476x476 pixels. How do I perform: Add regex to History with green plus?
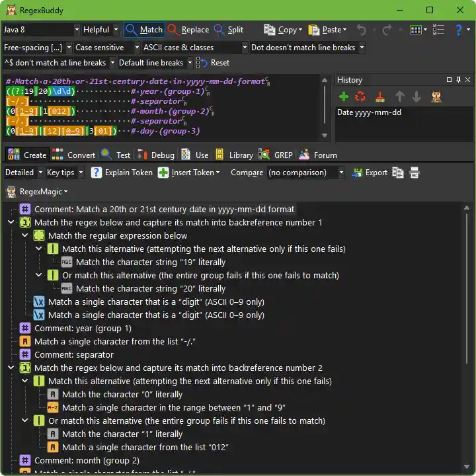[x=344, y=97]
